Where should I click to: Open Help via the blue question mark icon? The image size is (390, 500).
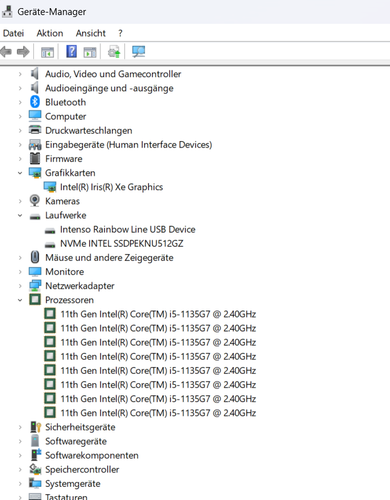(71, 52)
